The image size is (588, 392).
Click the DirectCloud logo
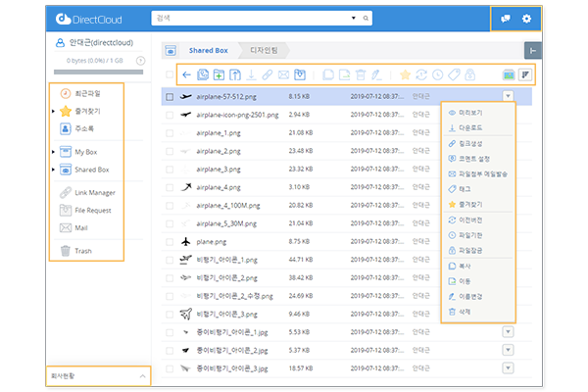click(89, 20)
